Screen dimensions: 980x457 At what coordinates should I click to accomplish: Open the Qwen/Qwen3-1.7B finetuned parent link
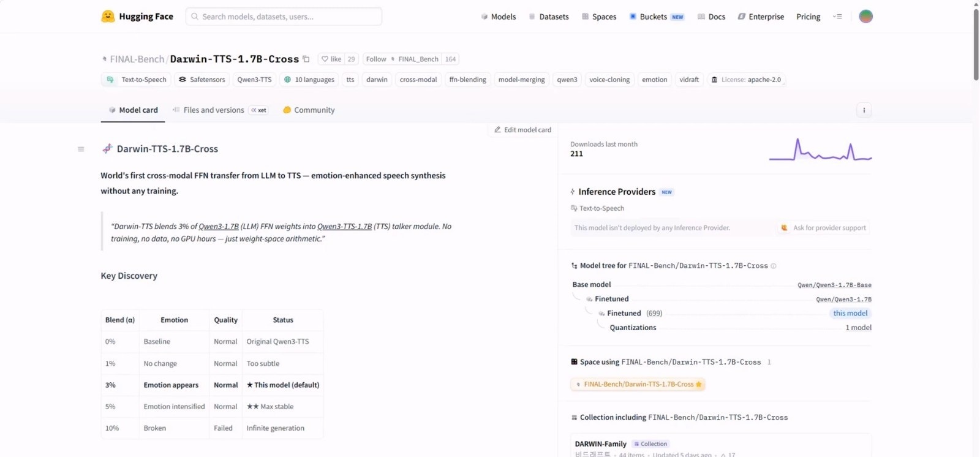tap(843, 300)
